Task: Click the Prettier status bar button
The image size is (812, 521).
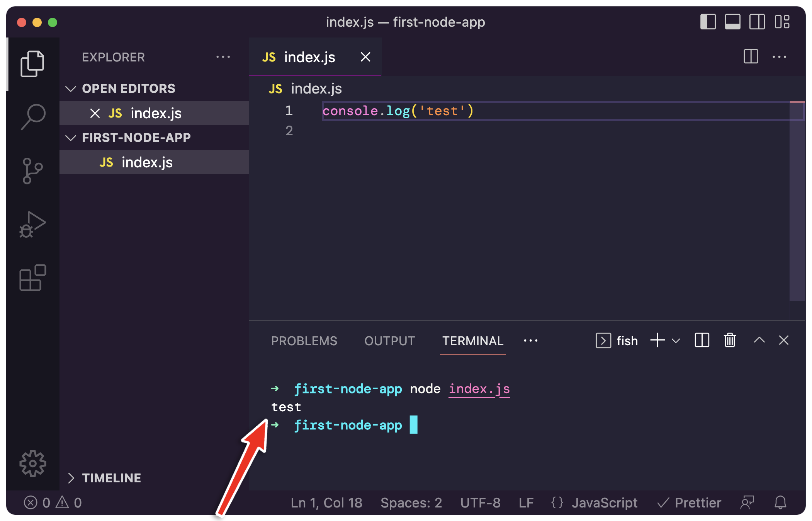Action: [690, 502]
